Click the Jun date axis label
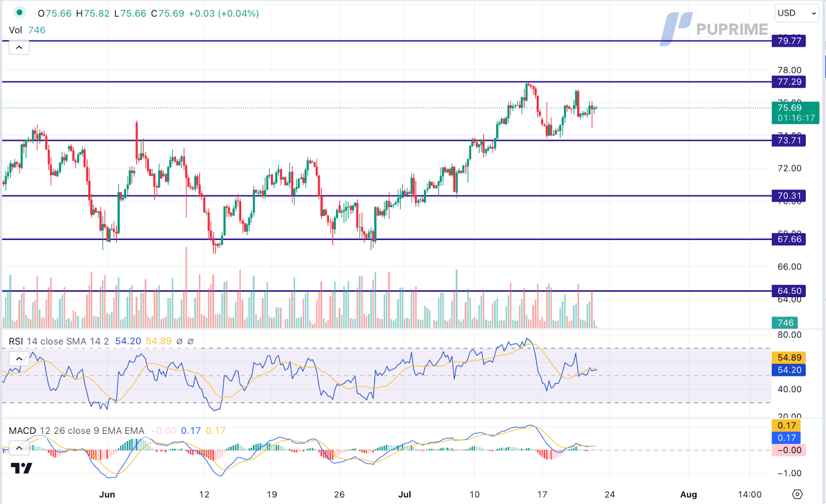This screenshot has height=504, width=826. tap(107, 494)
